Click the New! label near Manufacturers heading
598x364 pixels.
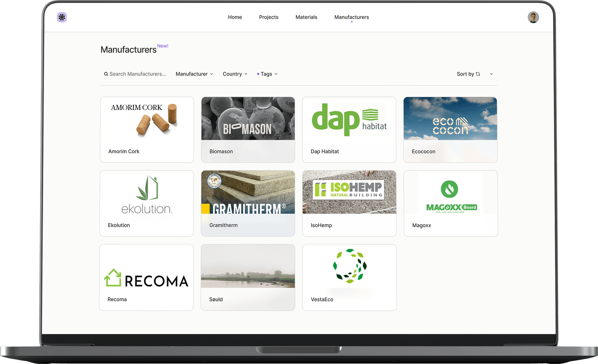pyautogui.click(x=163, y=46)
